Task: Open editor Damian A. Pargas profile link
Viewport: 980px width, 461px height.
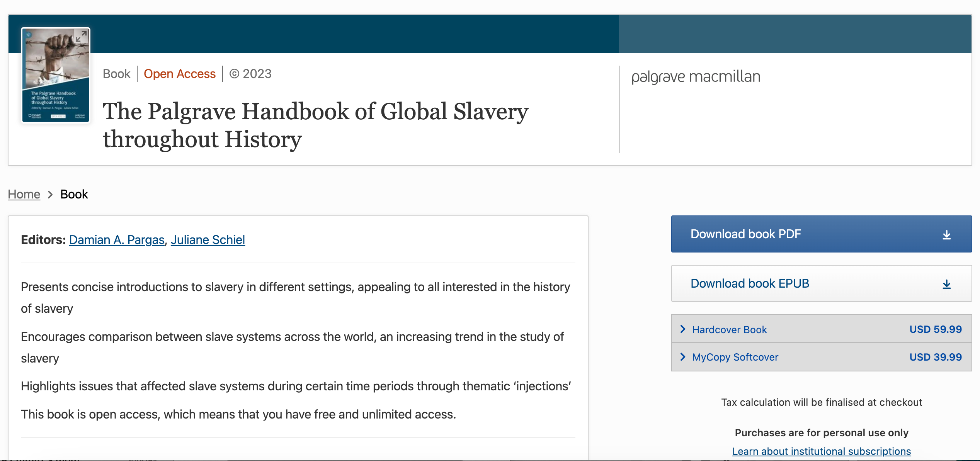Action: click(117, 240)
